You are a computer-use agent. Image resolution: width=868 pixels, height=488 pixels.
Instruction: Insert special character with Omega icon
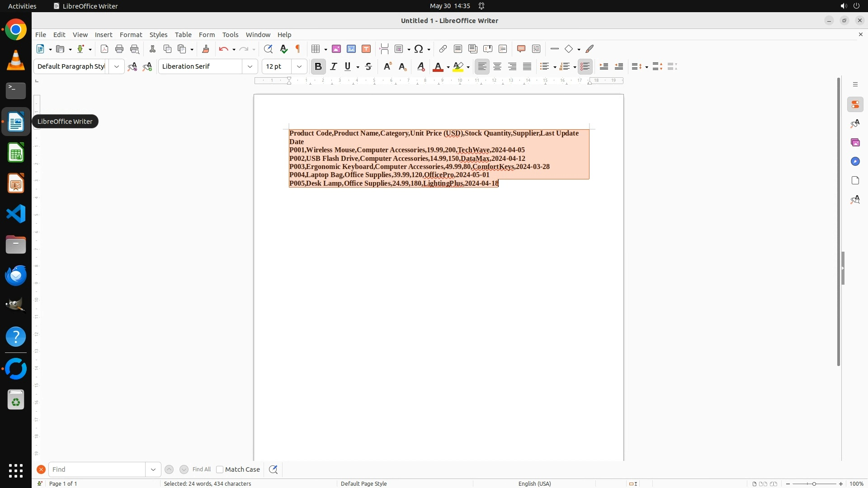point(419,49)
